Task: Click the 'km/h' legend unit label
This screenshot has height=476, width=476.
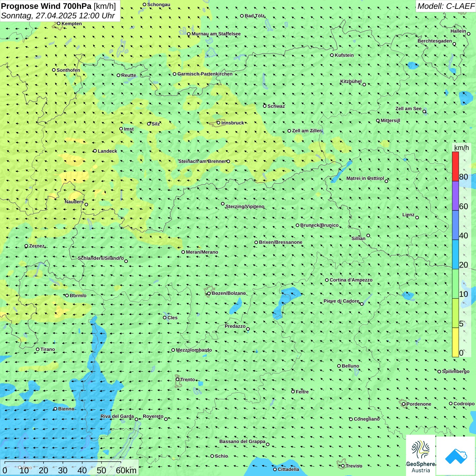Action: click(461, 148)
